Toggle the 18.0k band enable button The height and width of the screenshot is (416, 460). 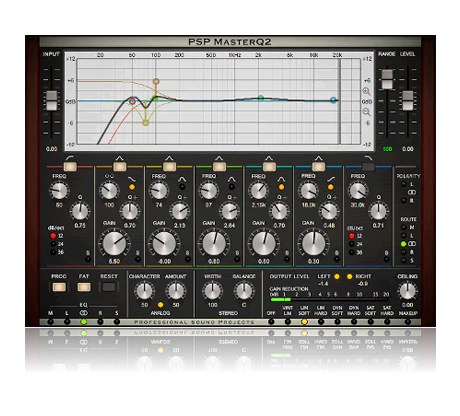coord(318,166)
